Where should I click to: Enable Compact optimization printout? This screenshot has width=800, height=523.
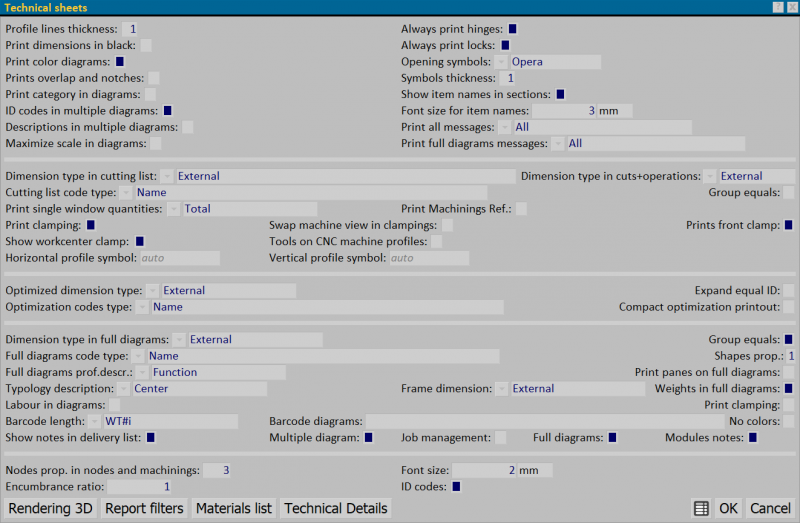(788, 307)
